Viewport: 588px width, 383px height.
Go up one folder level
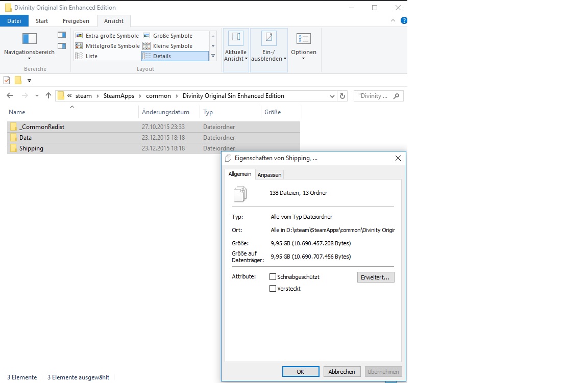pos(48,95)
